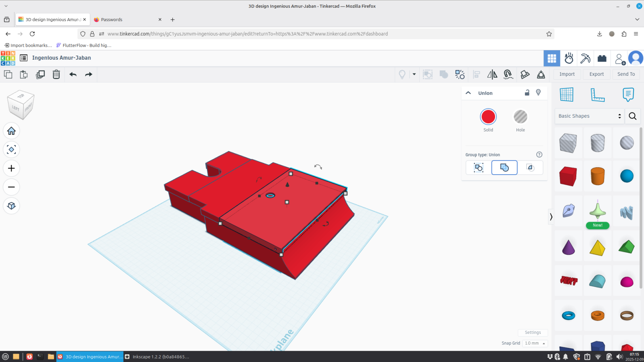This screenshot has height=362, width=644.
Task: Toggle shape visibility lightbulb in Union panel
Action: tap(538, 93)
